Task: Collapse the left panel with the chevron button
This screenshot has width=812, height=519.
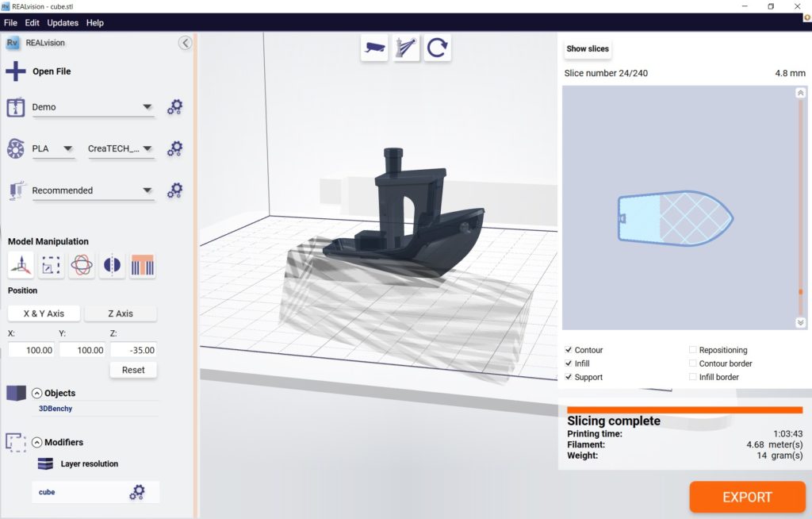Action: (185, 43)
